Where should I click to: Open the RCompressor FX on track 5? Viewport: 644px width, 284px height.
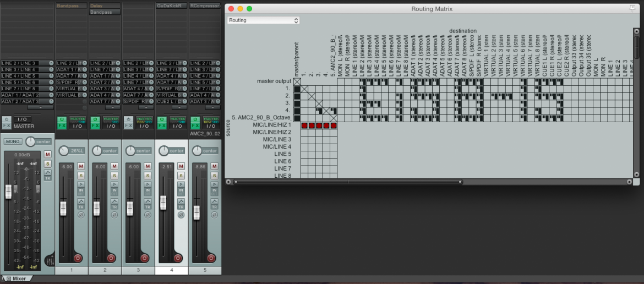(x=205, y=6)
